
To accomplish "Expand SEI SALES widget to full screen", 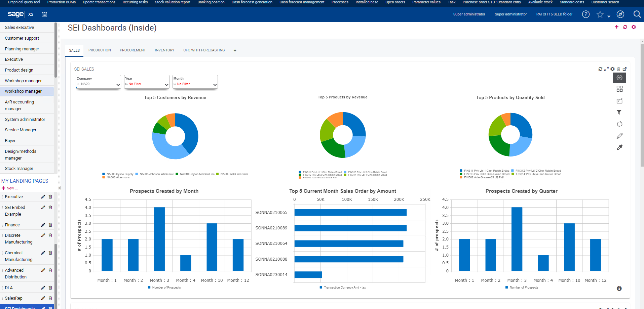I will click(x=606, y=69).
